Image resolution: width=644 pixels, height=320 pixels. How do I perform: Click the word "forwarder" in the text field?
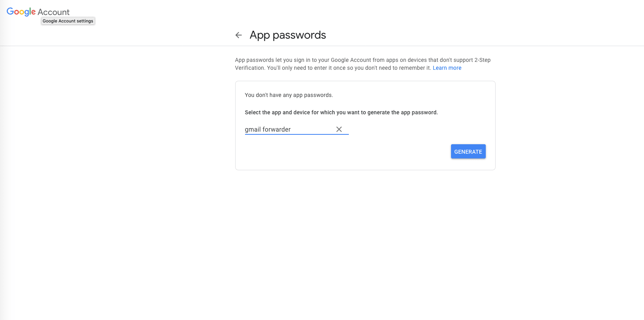[x=277, y=129]
